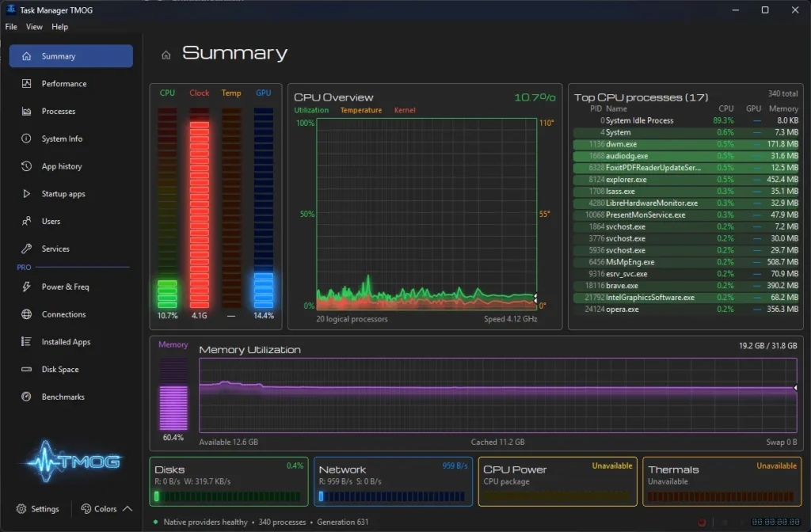This screenshot has width=811, height=532.
Task: Click the Power & Freq lightning icon
Action: (x=26, y=287)
